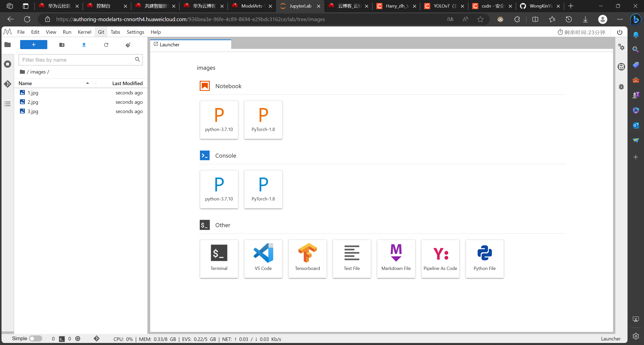Launch VS Code from the launcher

coord(263,258)
